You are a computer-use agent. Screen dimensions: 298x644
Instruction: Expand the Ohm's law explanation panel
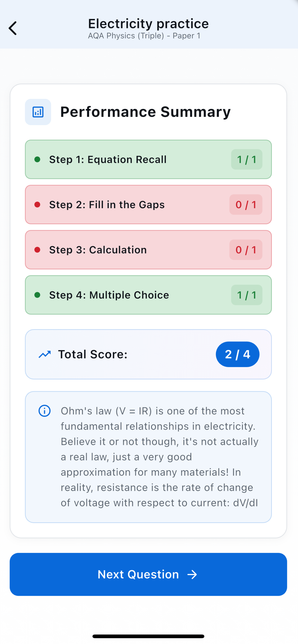coord(148,457)
